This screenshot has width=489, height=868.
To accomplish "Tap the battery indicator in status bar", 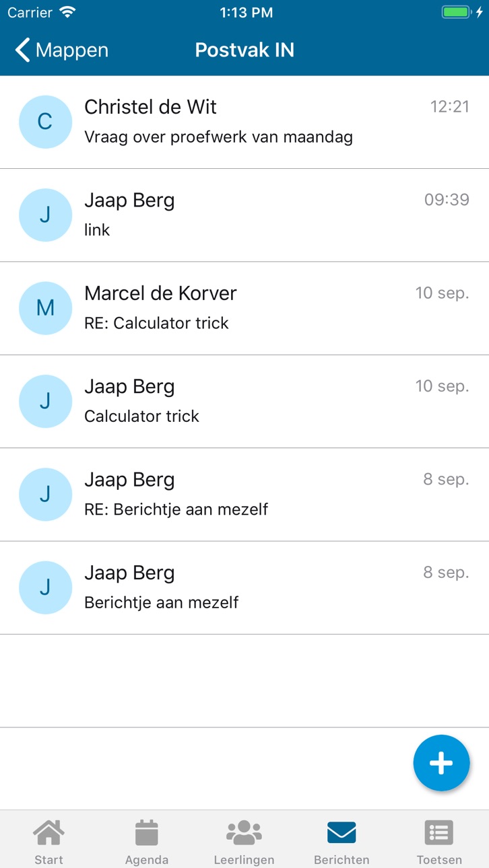I will tap(458, 12).
